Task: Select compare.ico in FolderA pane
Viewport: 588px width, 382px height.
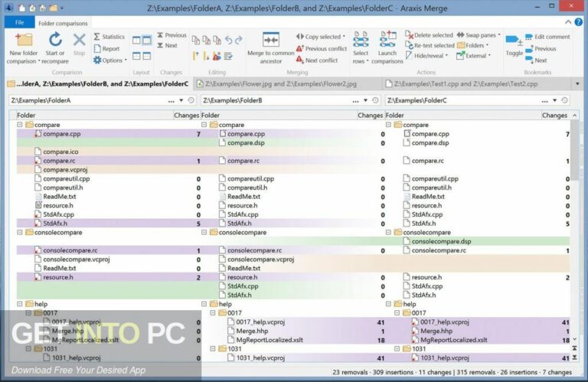Action: point(60,152)
